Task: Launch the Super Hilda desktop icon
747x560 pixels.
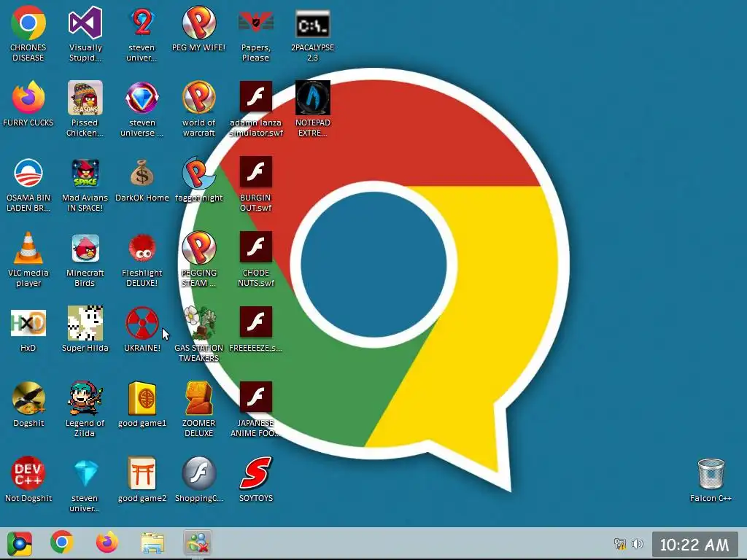Action: click(x=85, y=323)
